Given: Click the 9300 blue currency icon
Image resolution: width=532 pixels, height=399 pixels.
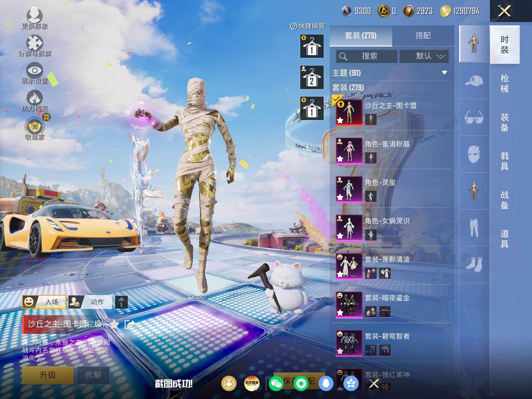Looking at the screenshot, I should [x=347, y=11].
